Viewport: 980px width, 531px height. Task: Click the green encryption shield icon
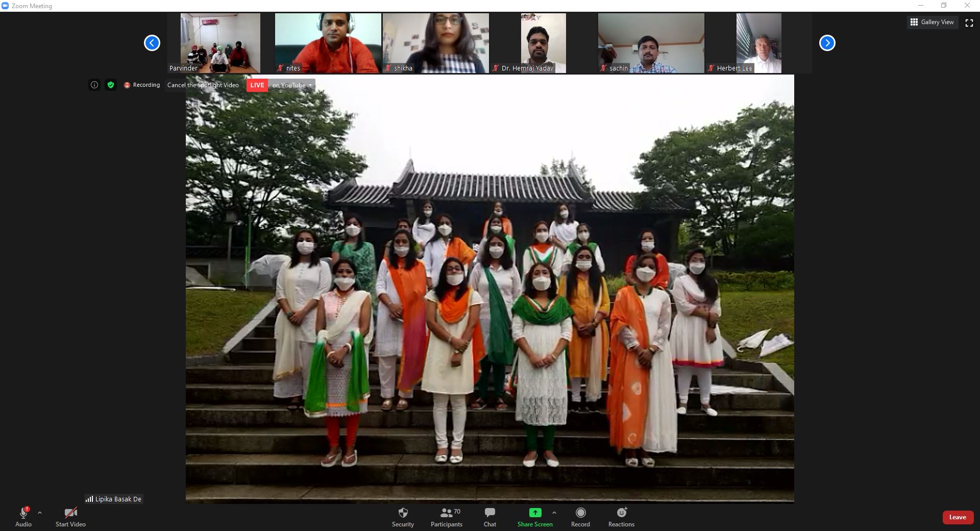111,85
